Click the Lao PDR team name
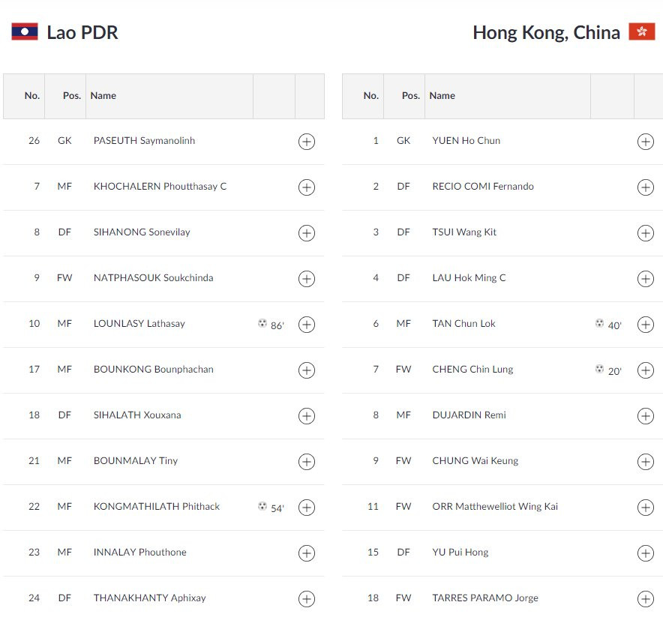 (82, 33)
